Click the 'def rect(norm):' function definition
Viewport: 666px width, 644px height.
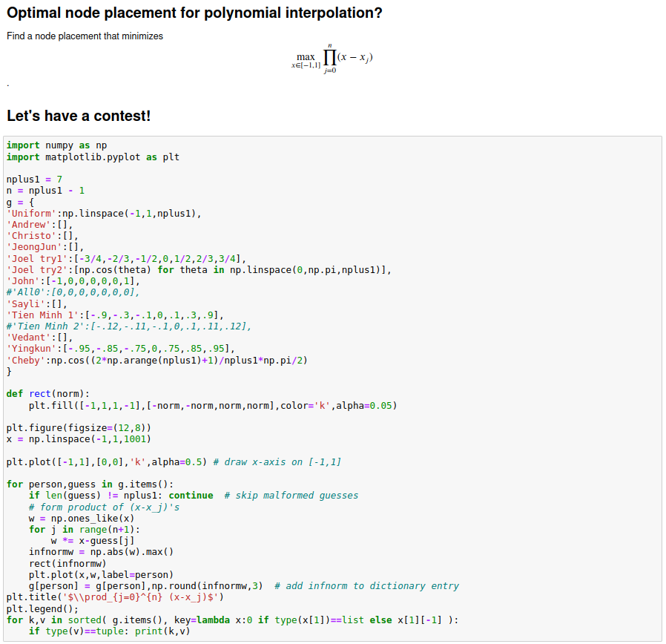tap(47, 393)
